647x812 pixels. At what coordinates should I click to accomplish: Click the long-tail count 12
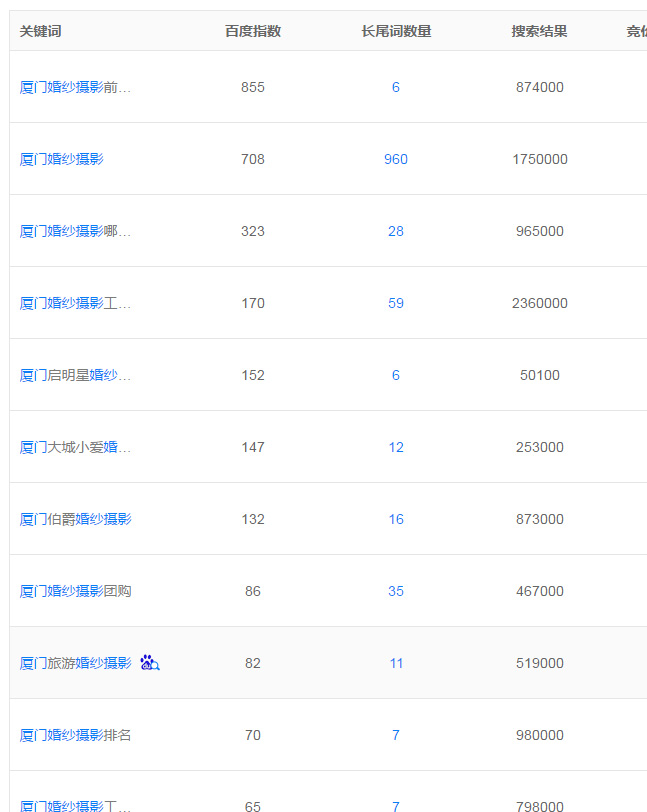(396, 447)
